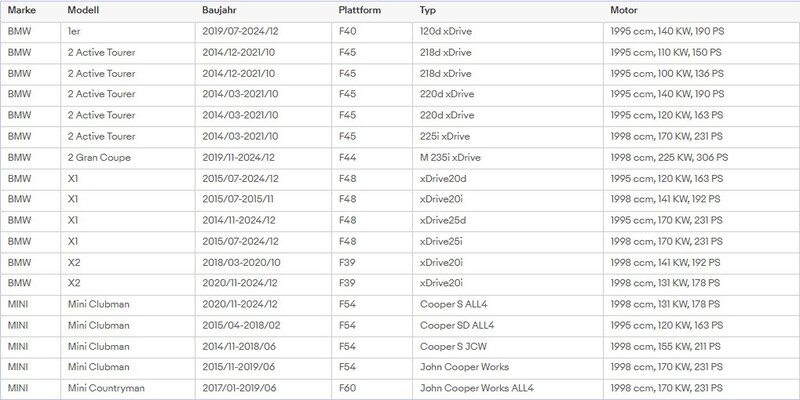Select type cell 'xDrive25d'
800x400 pixels.
(443, 220)
